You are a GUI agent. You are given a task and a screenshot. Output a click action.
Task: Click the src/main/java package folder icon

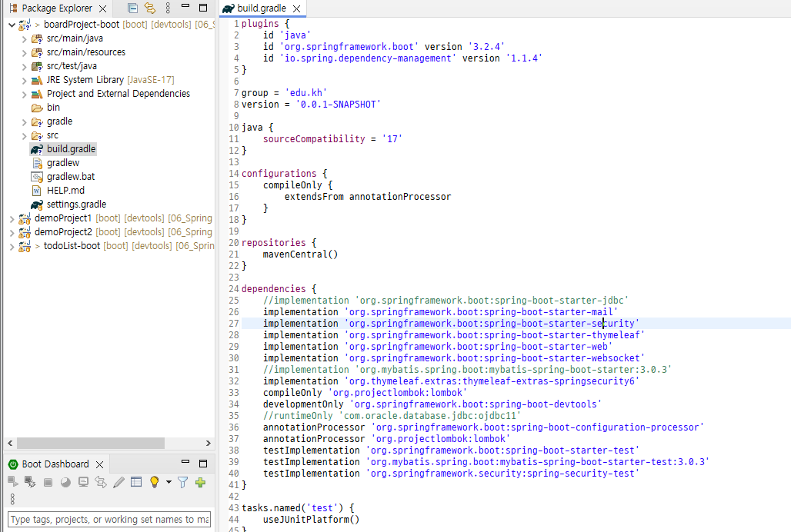pyautogui.click(x=37, y=38)
